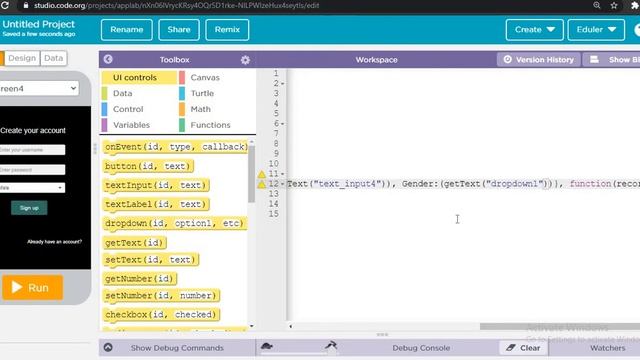Viewport: 640px width, 360px height.
Task: Click the textLabel(id, text) block
Action: pyautogui.click(x=156, y=204)
